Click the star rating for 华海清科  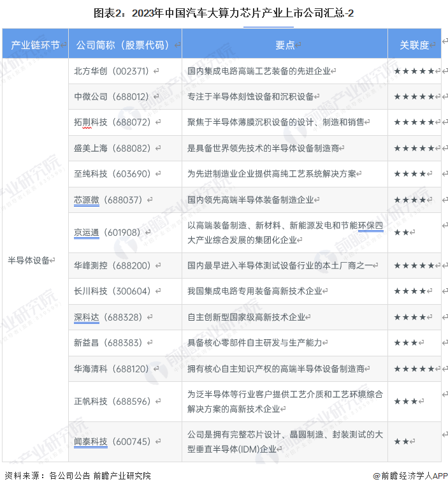tap(414, 369)
